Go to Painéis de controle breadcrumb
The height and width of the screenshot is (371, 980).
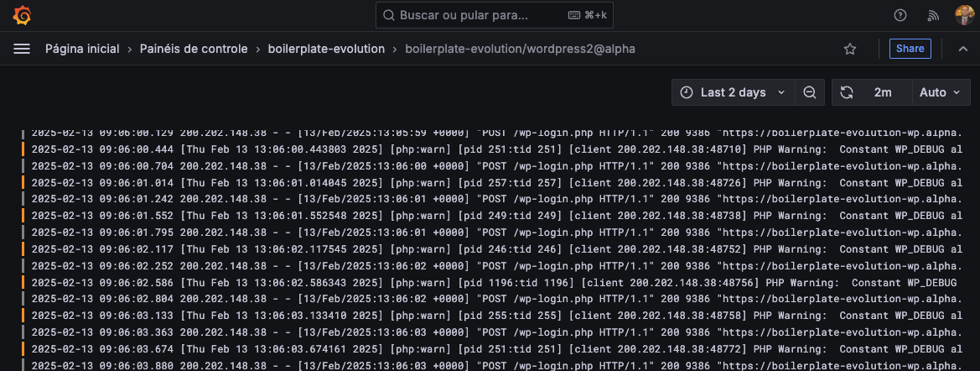click(194, 49)
